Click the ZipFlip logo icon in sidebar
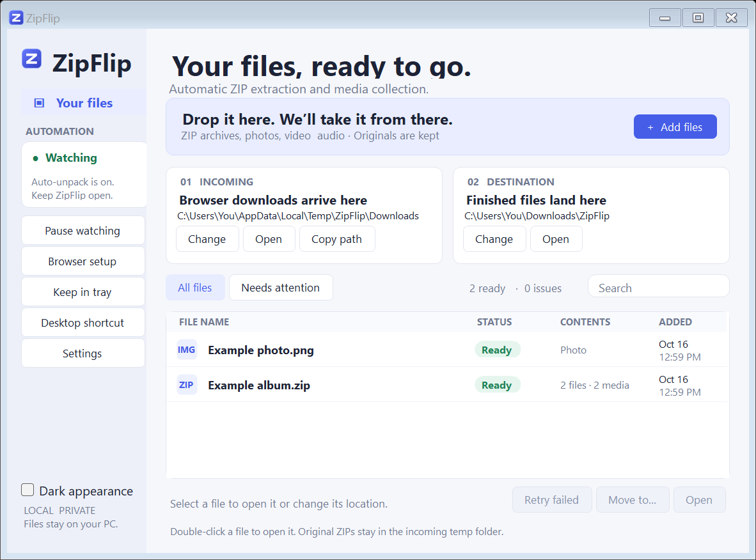This screenshot has height=560, width=756. (x=32, y=59)
